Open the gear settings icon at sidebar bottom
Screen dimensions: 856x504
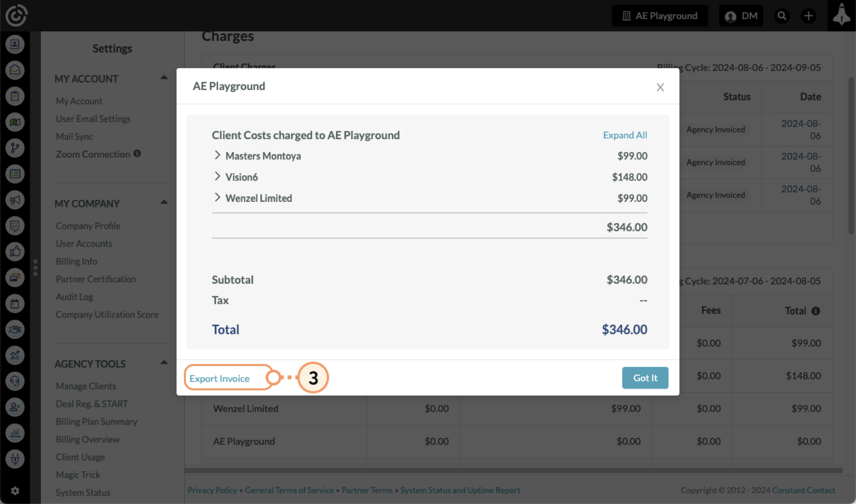[15, 491]
